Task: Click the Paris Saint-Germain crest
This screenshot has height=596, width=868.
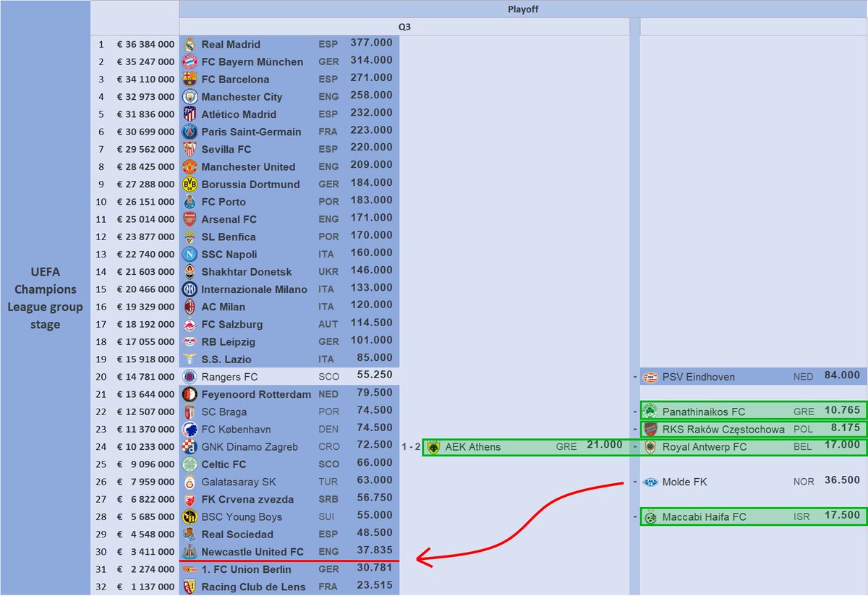Action: (190, 132)
